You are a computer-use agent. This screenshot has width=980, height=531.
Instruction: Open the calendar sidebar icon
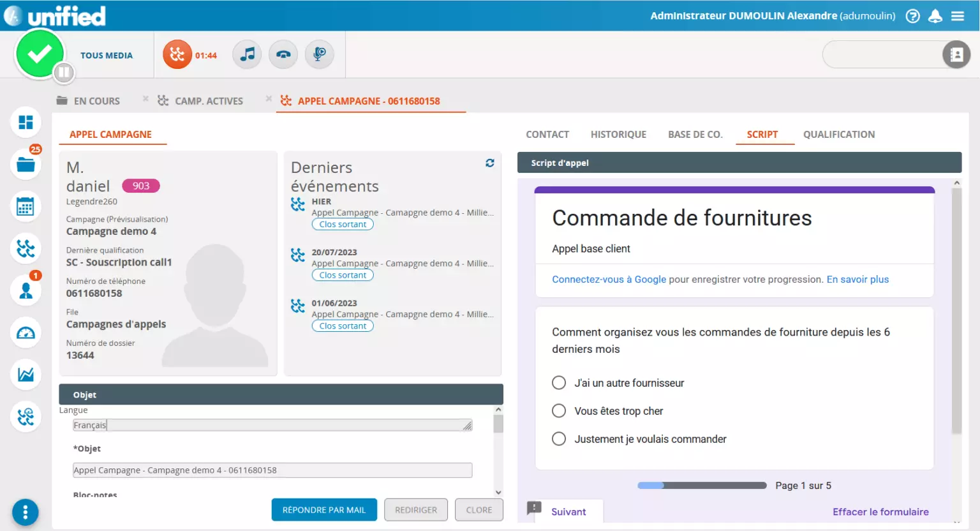[26, 207]
